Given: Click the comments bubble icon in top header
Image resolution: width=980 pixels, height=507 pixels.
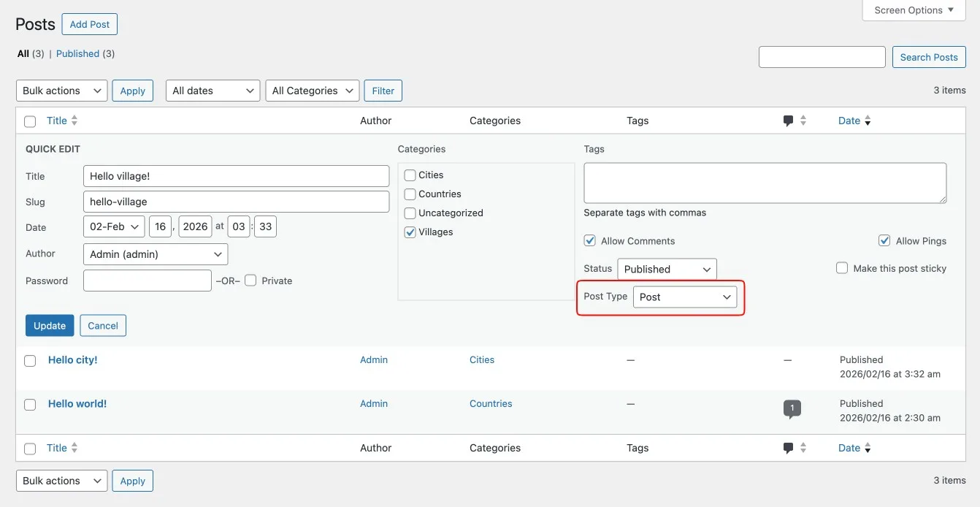Looking at the screenshot, I should click(788, 121).
